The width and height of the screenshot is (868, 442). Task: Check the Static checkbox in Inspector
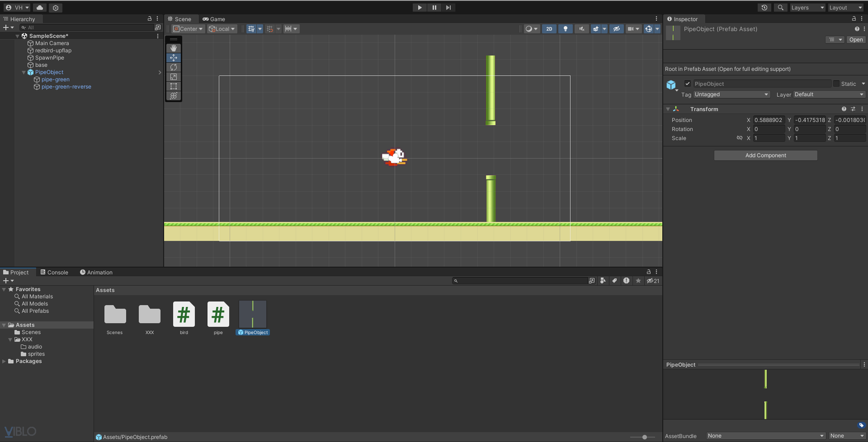pos(836,84)
